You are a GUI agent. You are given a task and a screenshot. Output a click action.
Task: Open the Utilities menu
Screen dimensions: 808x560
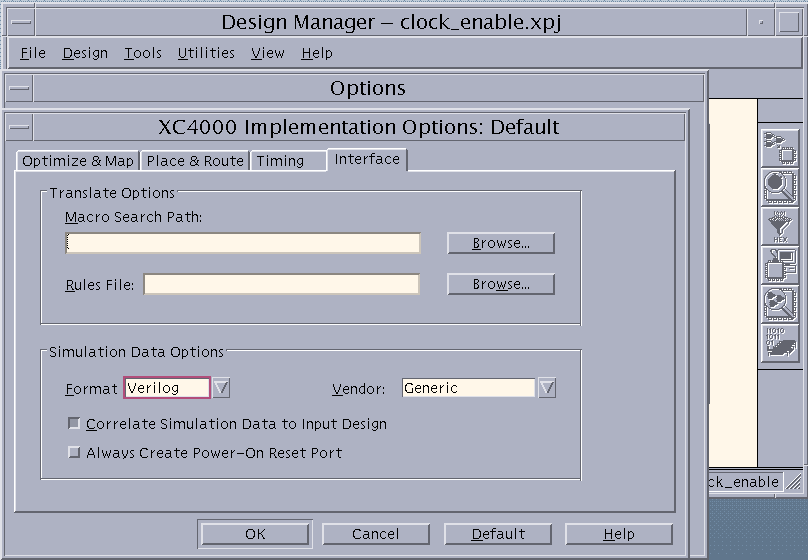click(x=206, y=53)
